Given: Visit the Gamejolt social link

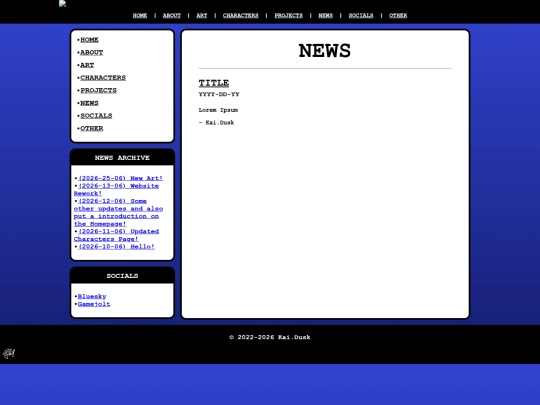Looking at the screenshot, I should [x=94, y=304].
